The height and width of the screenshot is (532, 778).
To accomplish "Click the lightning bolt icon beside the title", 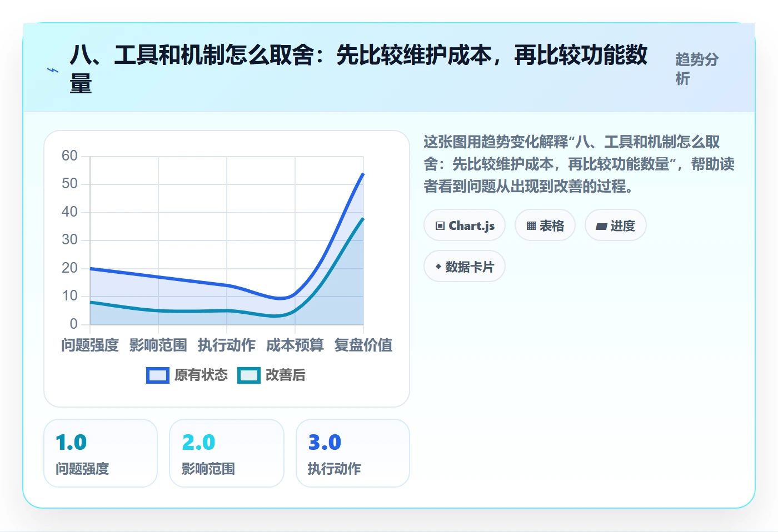I will click(x=53, y=70).
